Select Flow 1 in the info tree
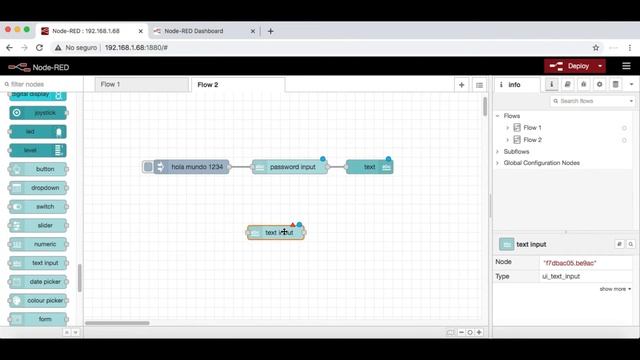This screenshot has height=360, width=640. pyautogui.click(x=532, y=128)
